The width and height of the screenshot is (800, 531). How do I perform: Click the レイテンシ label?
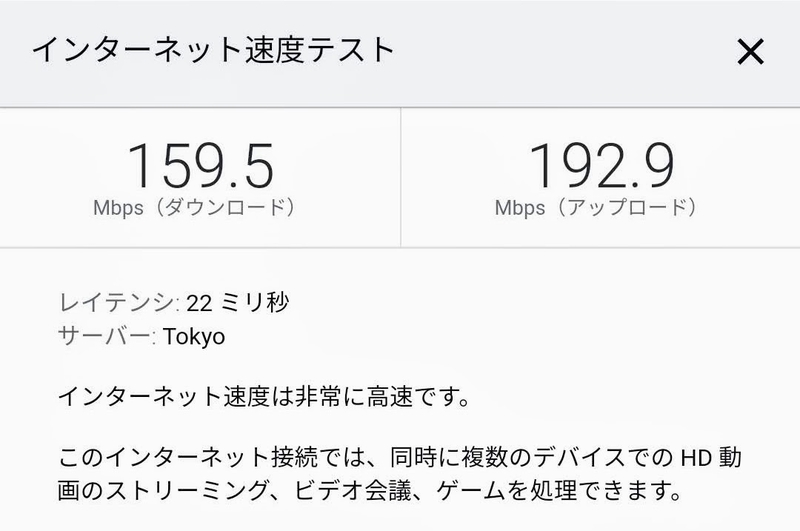(x=118, y=303)
